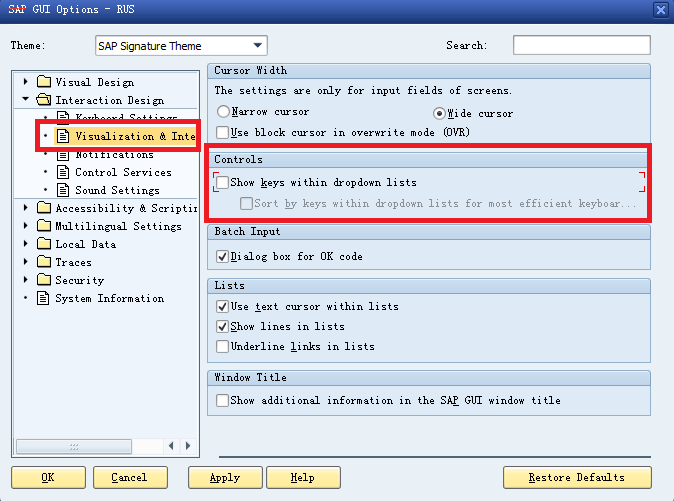Click the Interaction Design open folder icon
The image size is (674, 501).
[x=44, y=100]
